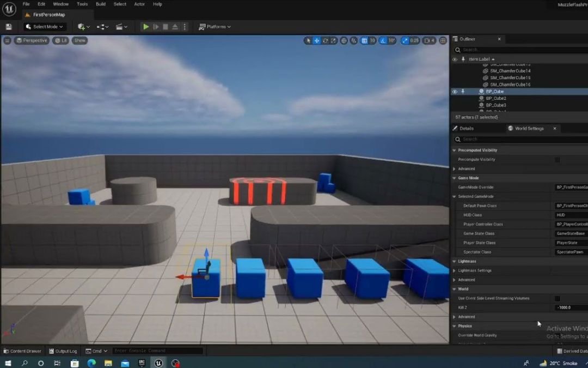This screenshot has width=588, height=368.
Task: Open the Perspective view dropdown
Action: click(x=32, y=40)
